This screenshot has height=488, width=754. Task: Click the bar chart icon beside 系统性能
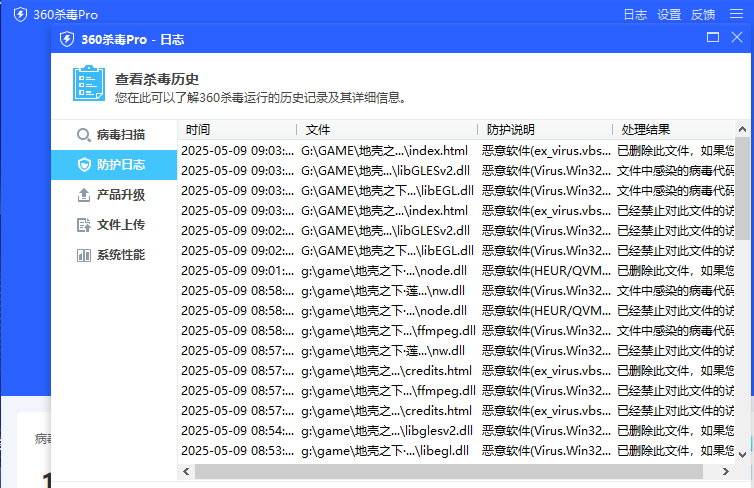click(84, 255)
